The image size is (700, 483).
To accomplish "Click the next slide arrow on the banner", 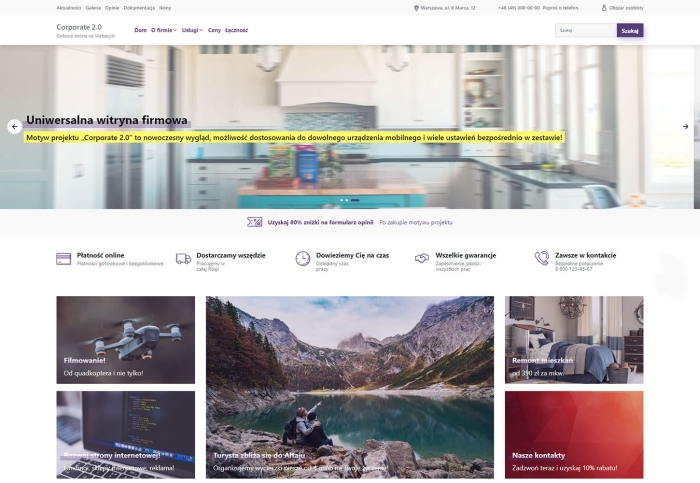I will 685,127.
